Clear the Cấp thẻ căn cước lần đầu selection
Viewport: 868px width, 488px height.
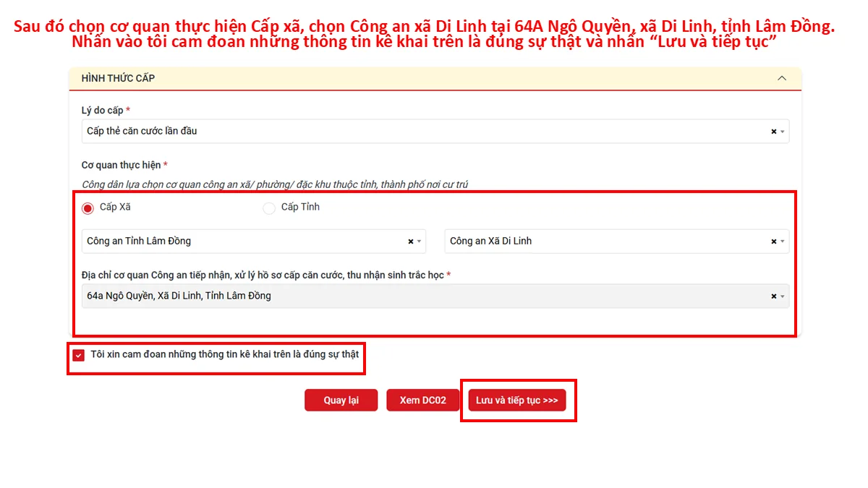point(773,132)
